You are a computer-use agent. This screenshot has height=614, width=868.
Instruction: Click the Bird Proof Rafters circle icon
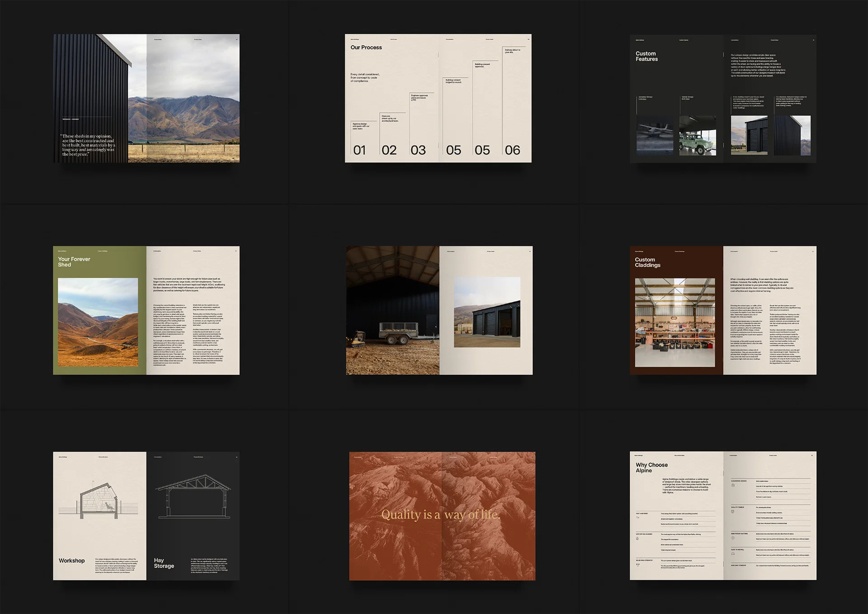coord(733,538)
